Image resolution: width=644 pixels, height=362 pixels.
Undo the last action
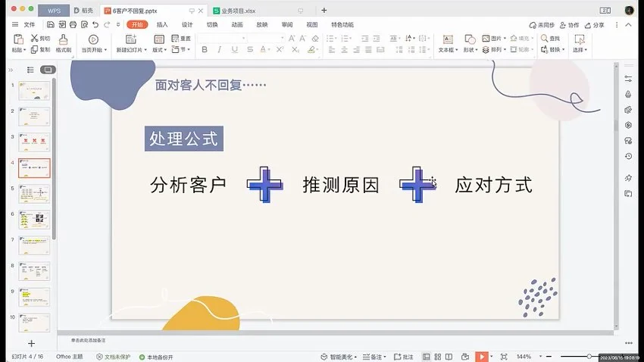[95, 25]
